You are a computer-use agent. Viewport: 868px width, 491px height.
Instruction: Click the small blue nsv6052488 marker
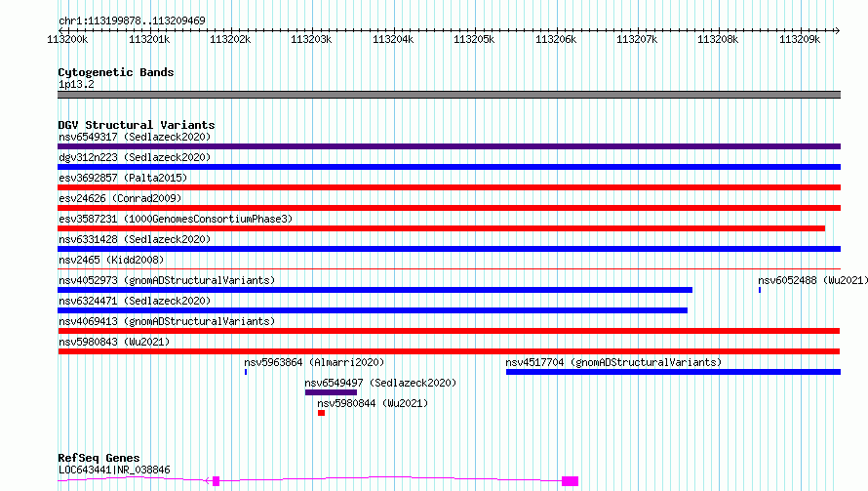[x=760, y=290]
